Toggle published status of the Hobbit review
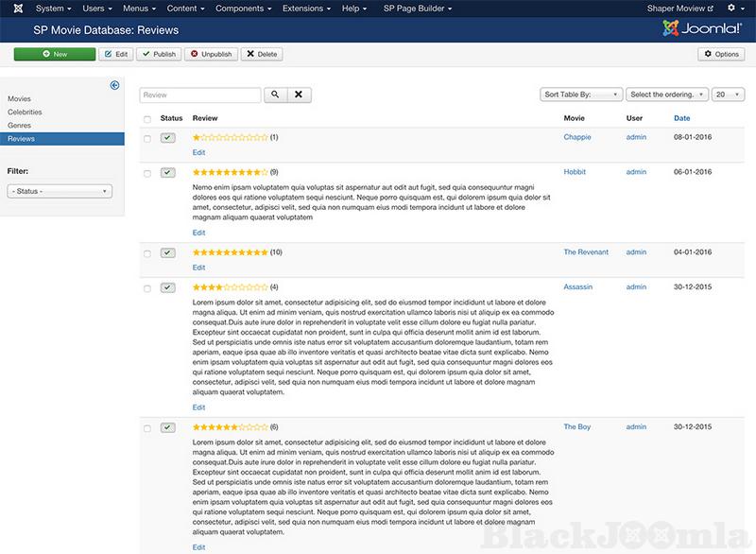 click(167, 172)
